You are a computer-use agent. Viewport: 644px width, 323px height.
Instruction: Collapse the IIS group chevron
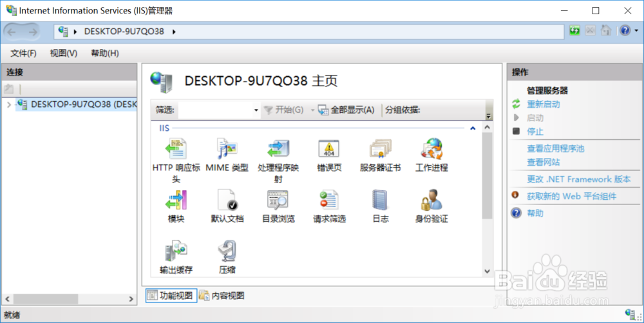[473, 128]
